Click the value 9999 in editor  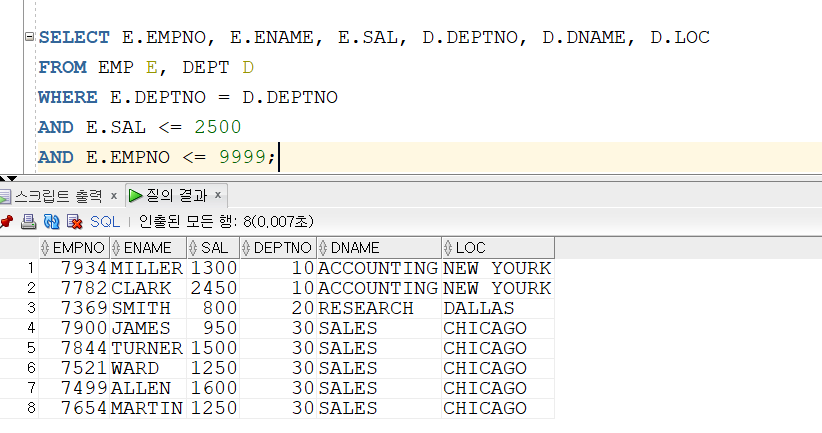(x=242, y=157)
